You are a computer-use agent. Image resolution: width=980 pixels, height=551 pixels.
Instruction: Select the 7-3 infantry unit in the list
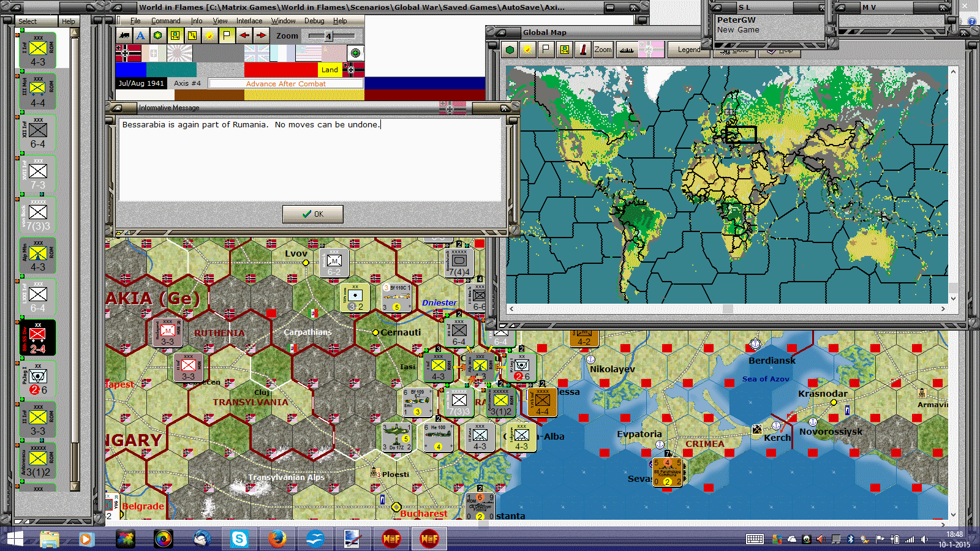[x=38, y=173]
